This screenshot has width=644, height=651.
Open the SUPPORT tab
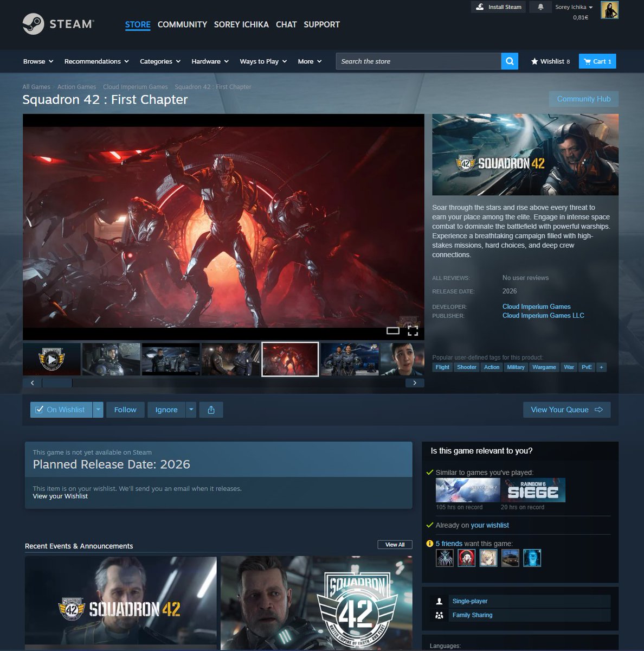321,24
